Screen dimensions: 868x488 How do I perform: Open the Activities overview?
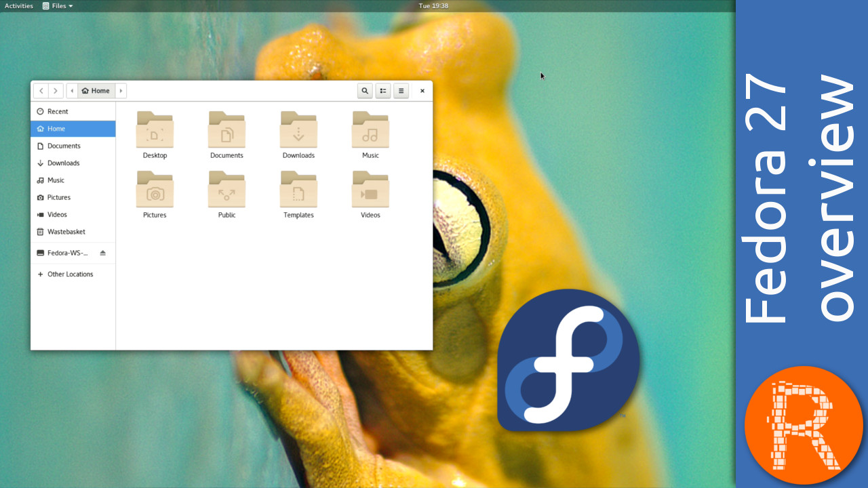(19, 5)
